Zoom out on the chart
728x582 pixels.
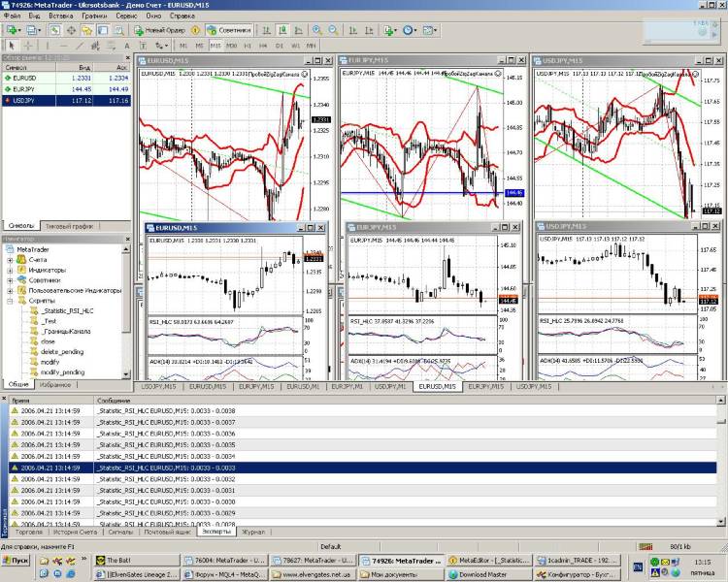point(333,30)
